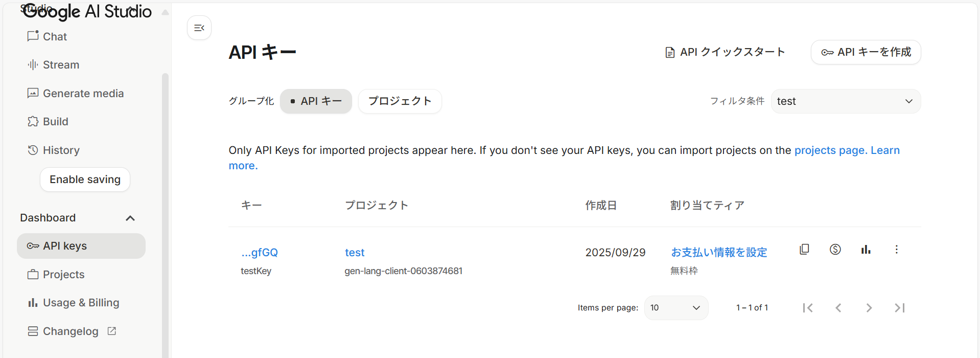
Task: Open usage bar chart icon for testKey
Action: pos(866,250)
